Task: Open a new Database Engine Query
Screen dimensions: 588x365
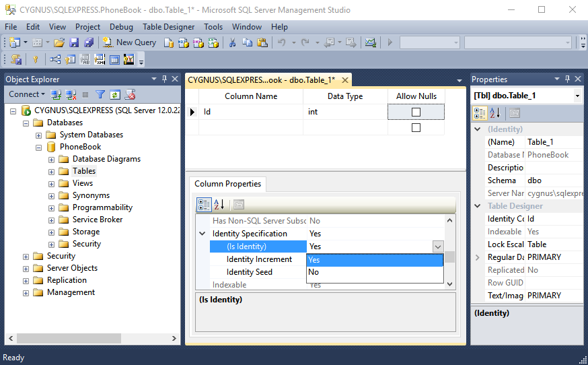Action: tap(169, 43)
